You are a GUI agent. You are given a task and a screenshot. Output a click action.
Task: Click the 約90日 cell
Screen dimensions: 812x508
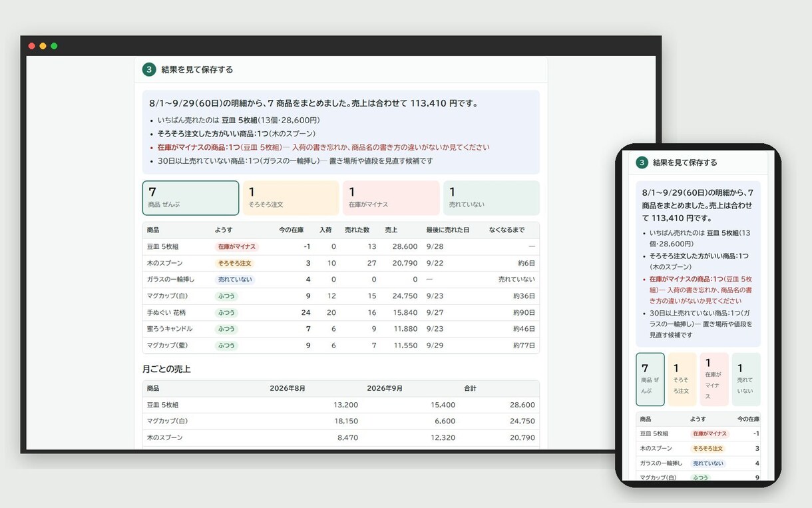click(524, 312)
